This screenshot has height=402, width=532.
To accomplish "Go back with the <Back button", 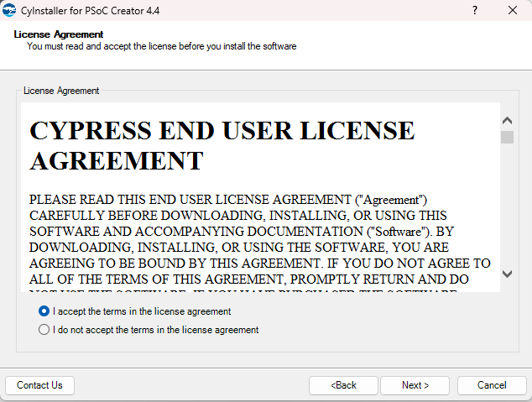I will [343, 385].
